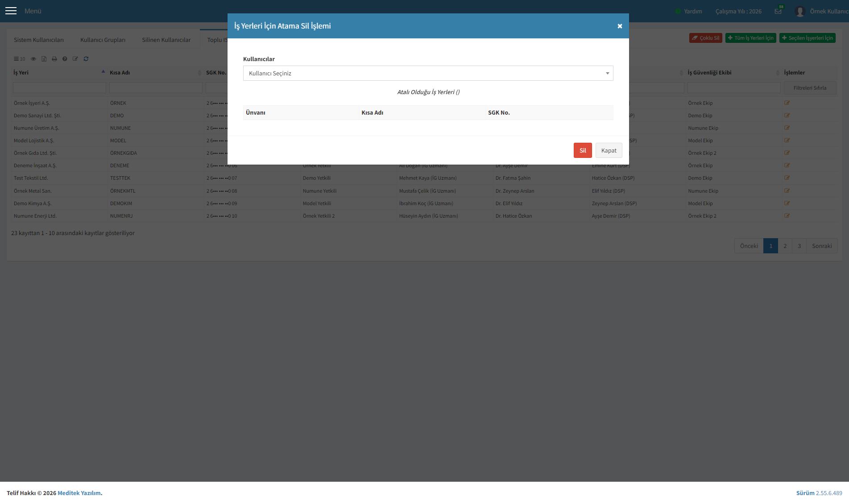Click the NUMENRJ short name cell

click(x=121, y=216)
